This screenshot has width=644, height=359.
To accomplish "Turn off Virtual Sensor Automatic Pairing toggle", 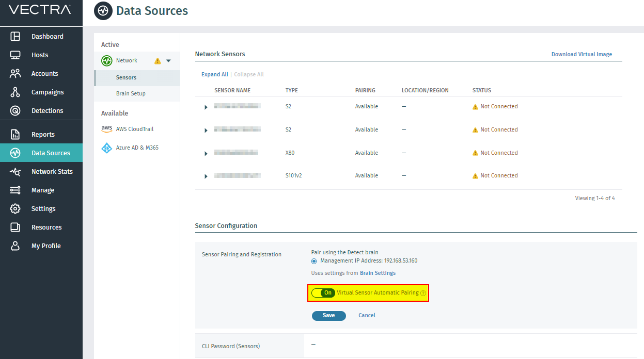I will tap(323, 293).
